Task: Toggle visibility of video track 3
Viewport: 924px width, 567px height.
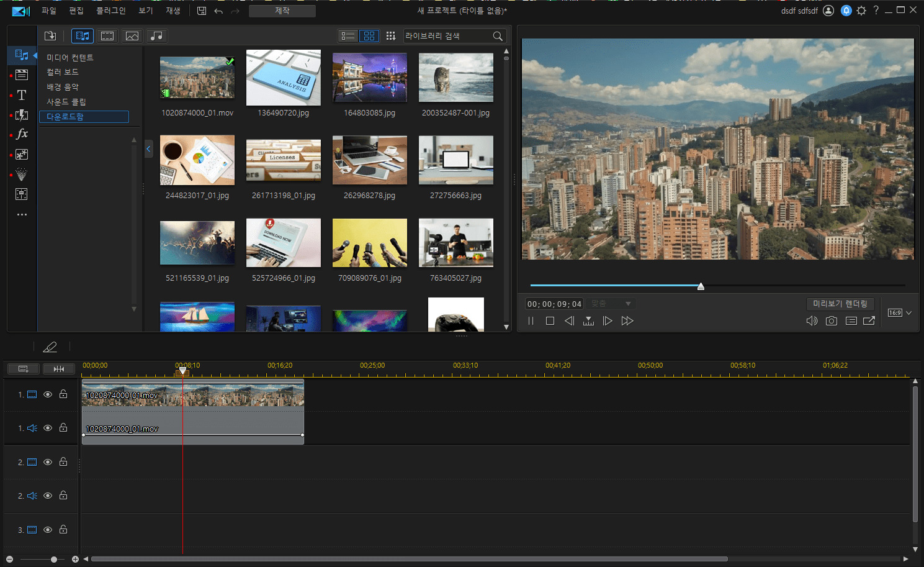Action: (x=48, y=530)
